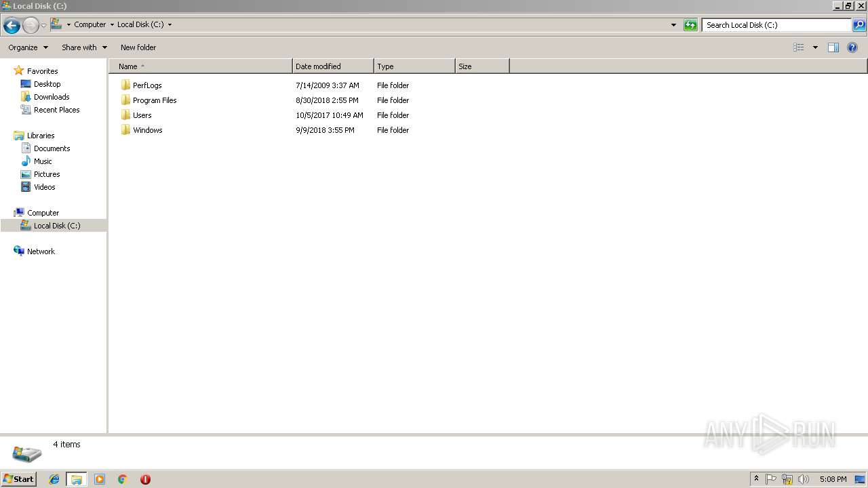The width and height of the screenshot is (868, 488).
Task: Sort by Date modified column header
Action: tap(333, 66)
